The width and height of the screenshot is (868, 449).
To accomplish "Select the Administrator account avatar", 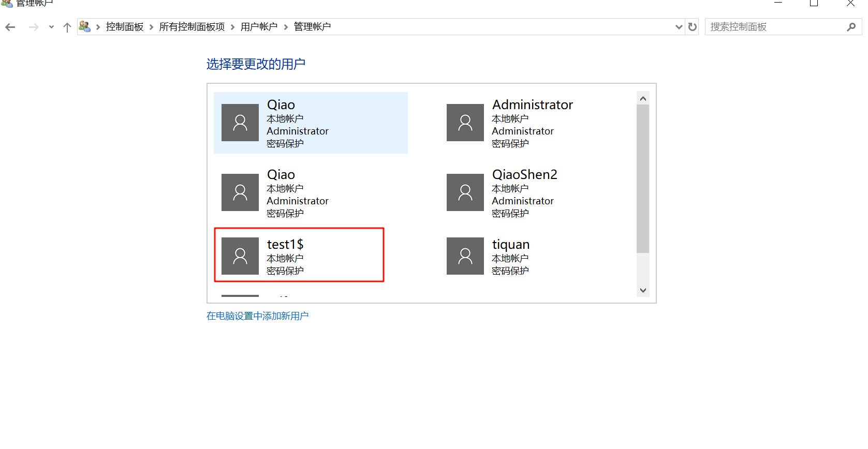I will (x=465, y=123).
